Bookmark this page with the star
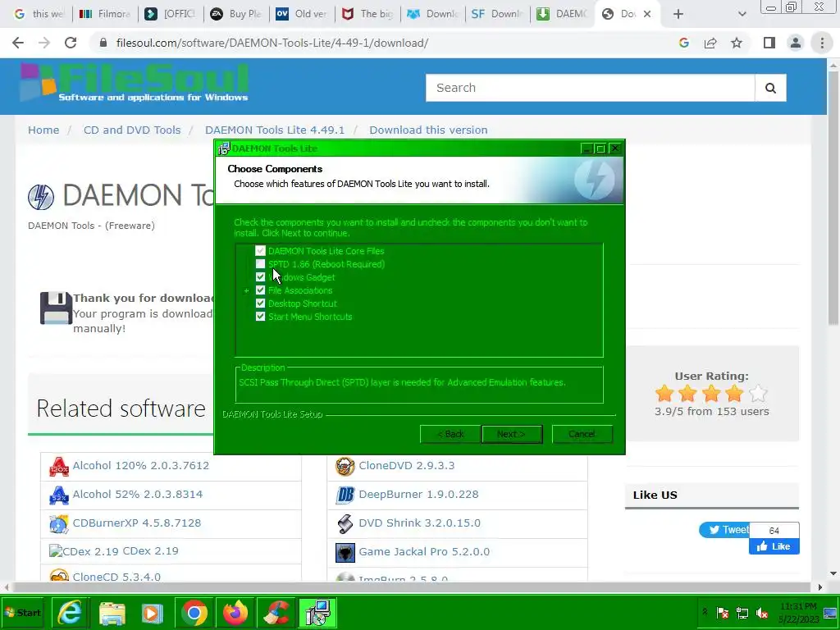Image resolution: width=840 pixels, height=630 pixels. click(737, 43)
